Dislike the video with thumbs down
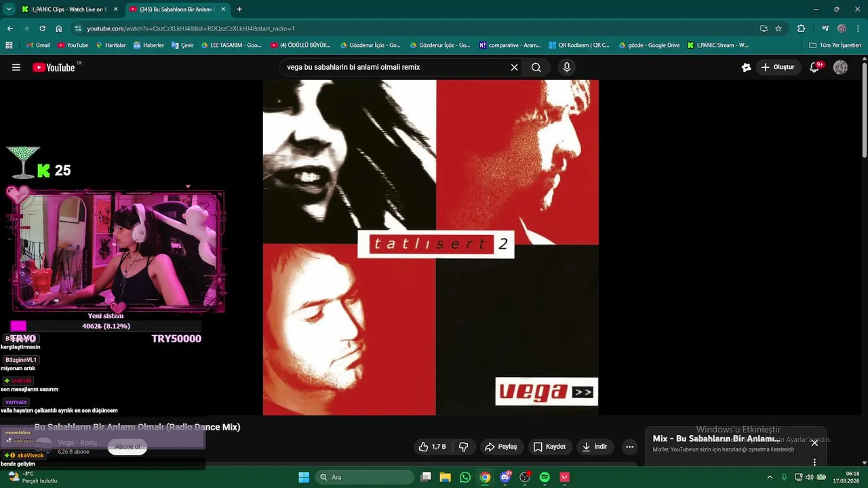This screenshot has height=488, width=868. click(464, 447)
